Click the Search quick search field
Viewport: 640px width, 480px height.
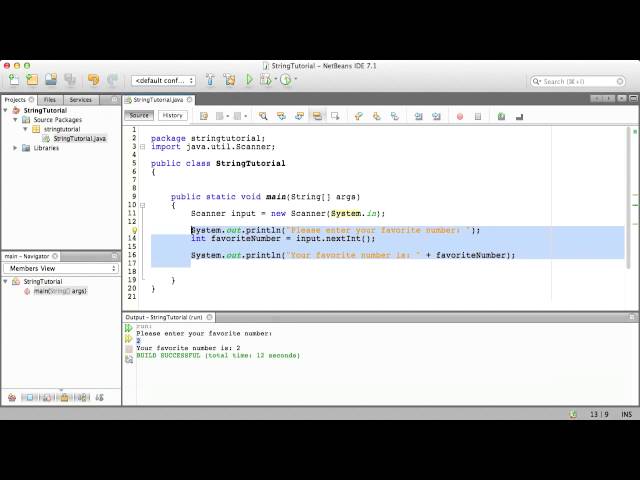tap(578, 82)
